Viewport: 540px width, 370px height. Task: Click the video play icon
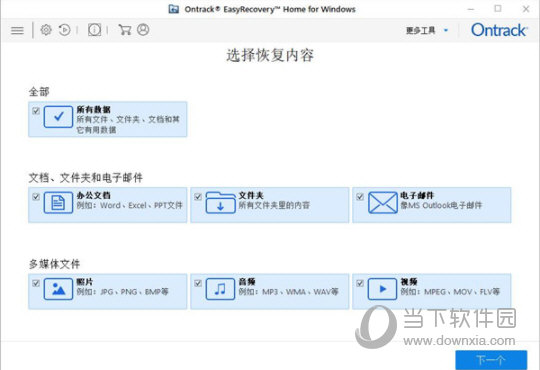pyautogui.click(x=382, y=289)
